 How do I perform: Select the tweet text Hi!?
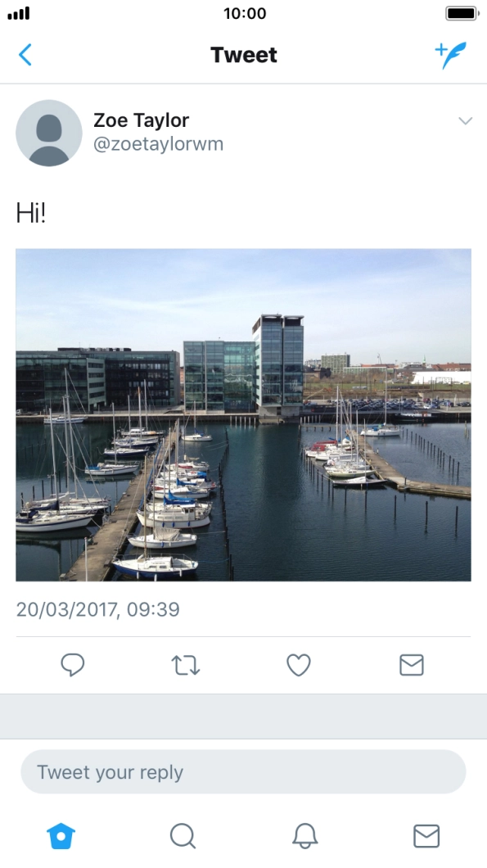[30, 212]
